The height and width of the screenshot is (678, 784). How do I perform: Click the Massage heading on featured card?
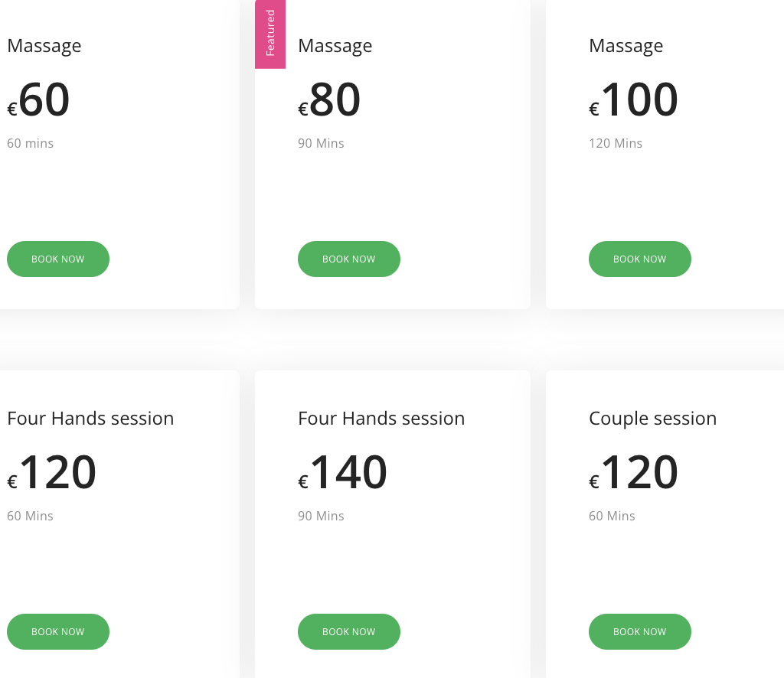pos(335,46)
